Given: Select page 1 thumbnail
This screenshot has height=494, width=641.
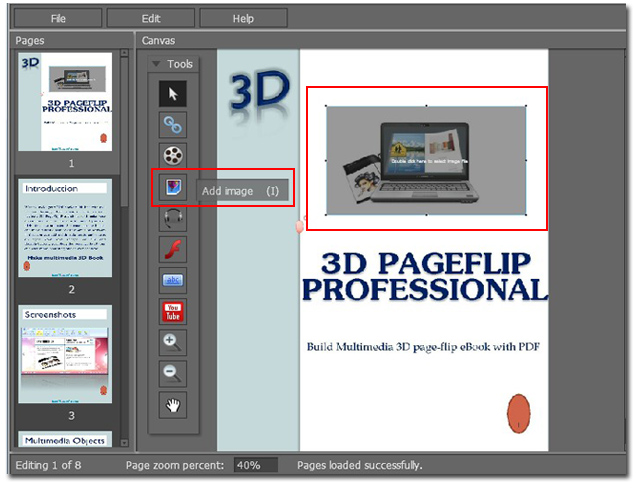Looking at the screenshot, I should tap(65, 102).
